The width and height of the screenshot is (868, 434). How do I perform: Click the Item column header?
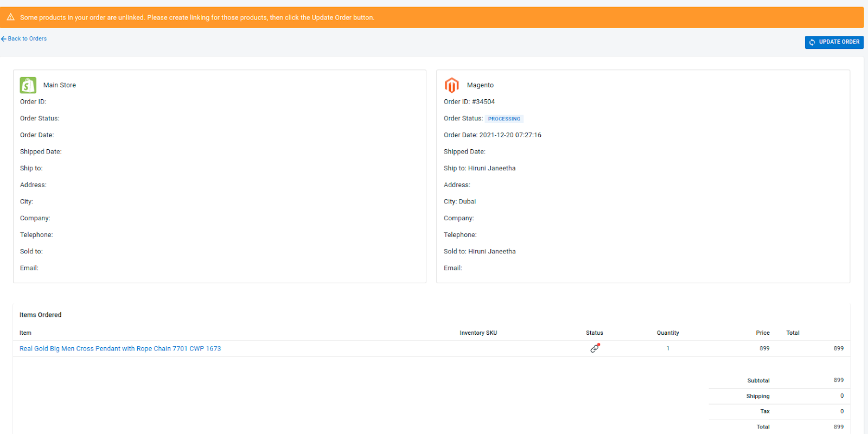click(x=25, y=333)
